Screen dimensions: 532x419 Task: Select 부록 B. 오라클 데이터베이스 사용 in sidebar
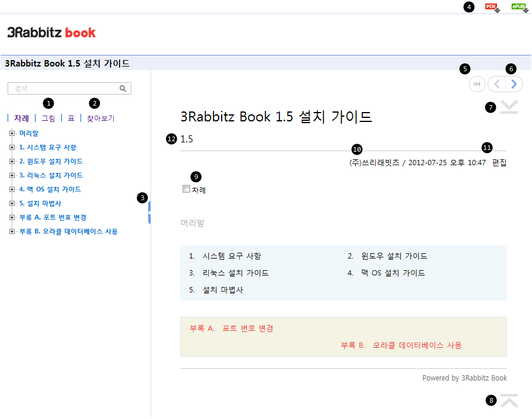[68, 231]
